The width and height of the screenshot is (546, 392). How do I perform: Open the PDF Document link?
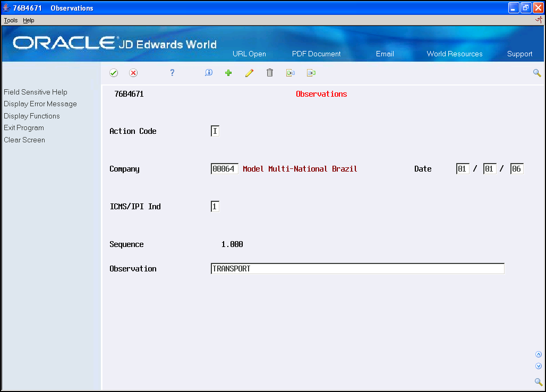[x=316, y=54]
